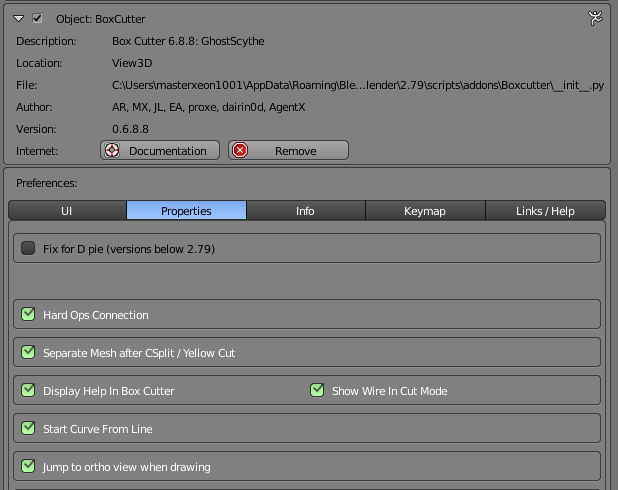This screenshot has width=618, height=490.
Task: Select the Properties tab
Action: click(186, 211)
